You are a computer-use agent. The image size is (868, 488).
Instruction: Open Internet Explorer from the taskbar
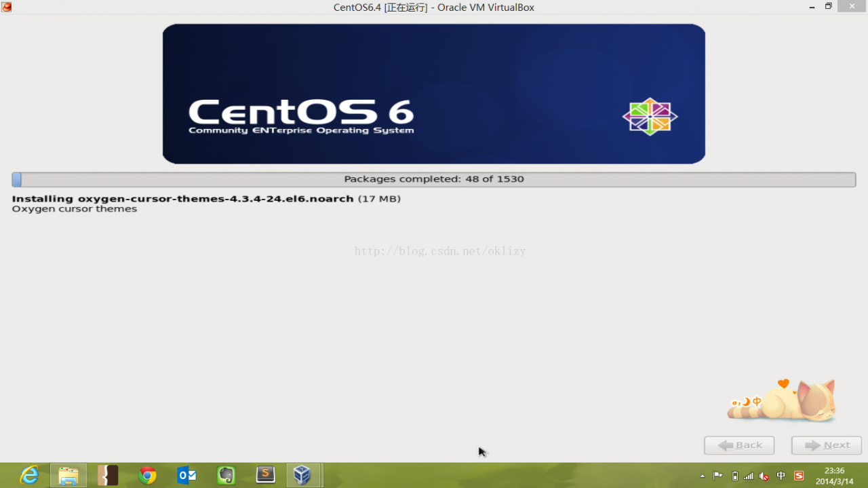point(29,475)
